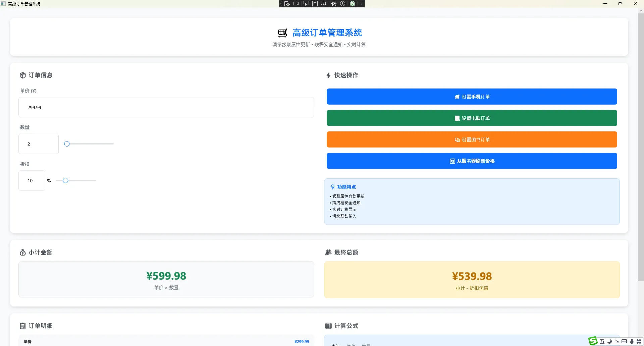Click the orange 设置图书订单 button
This screenshot has height=346, width=644.
click(472, 139)
